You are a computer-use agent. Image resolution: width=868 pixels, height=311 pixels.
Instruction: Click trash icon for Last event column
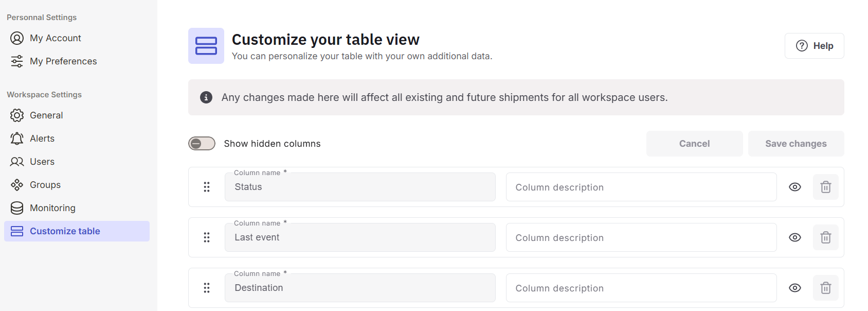(825, 237)
